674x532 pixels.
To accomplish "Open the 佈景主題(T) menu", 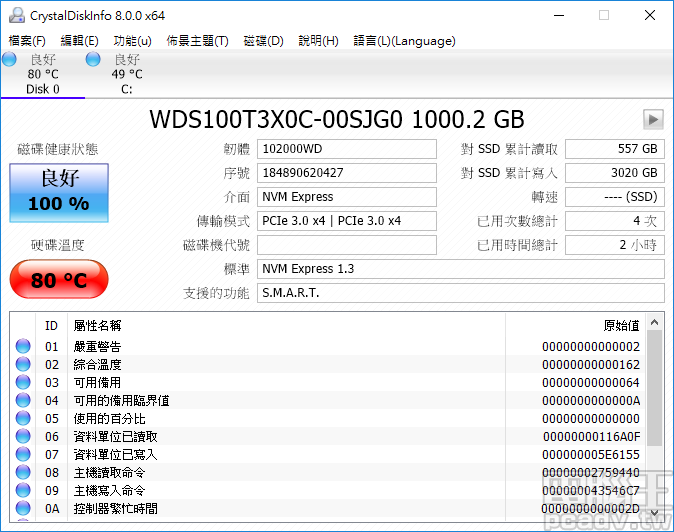I will 197,41.
